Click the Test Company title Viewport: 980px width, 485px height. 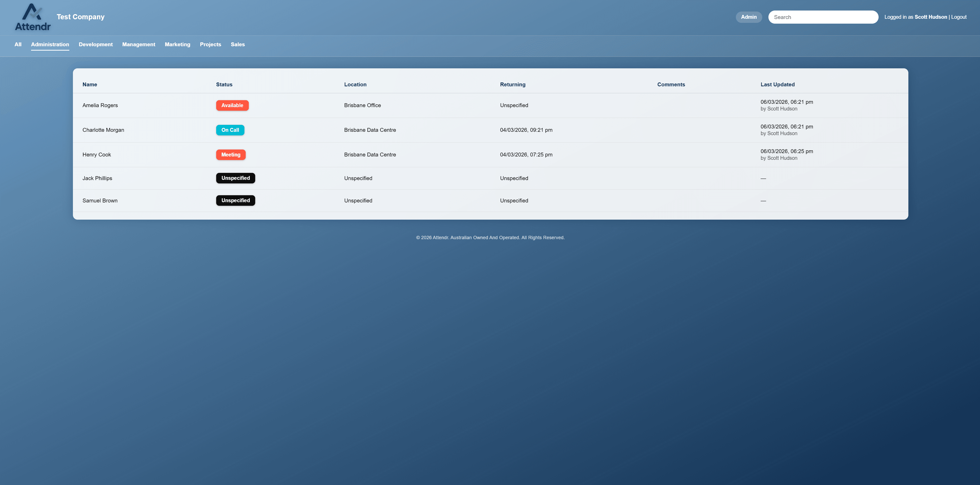pos(80,17)
